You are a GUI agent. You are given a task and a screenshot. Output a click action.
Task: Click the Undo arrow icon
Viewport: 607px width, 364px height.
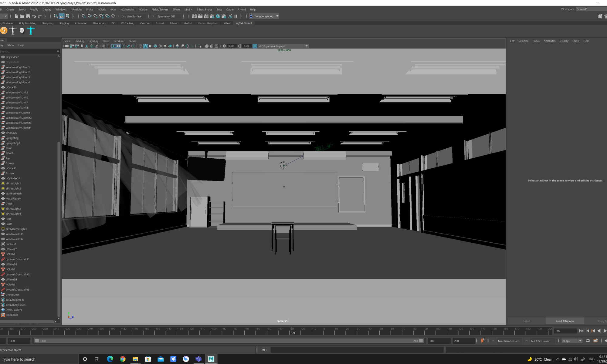click(x=34, y=16)
